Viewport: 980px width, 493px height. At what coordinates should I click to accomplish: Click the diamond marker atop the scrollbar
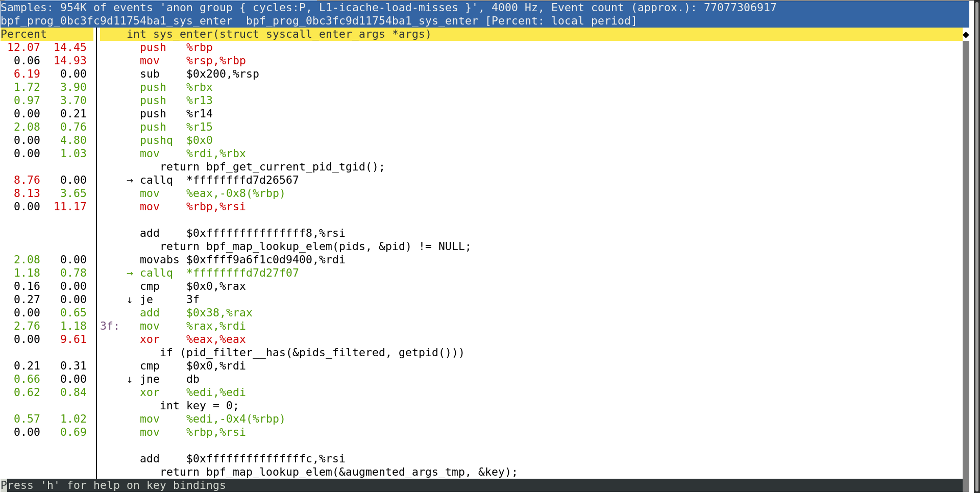[x=966, y=35]
